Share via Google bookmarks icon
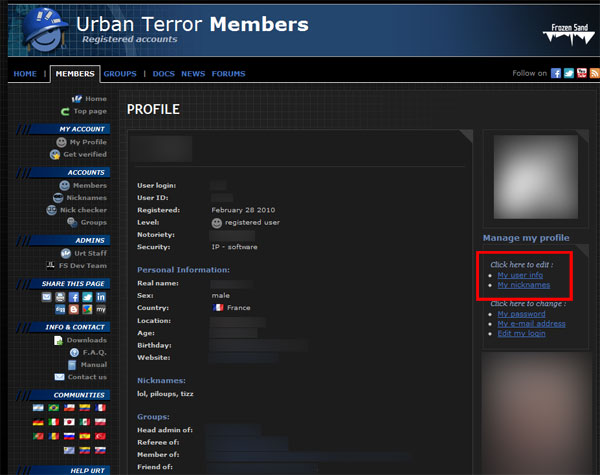The image size is (600, 475). 87,309
